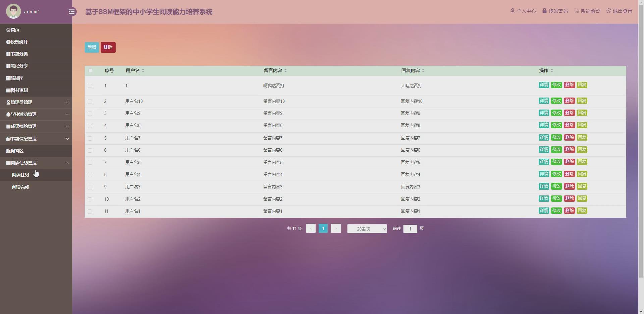Toggle the sidebar collapse hamburger icon

[x=72, y=12]
